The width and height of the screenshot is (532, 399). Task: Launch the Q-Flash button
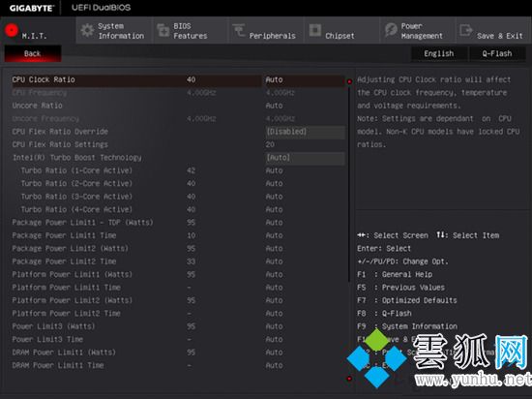[497, 53]
